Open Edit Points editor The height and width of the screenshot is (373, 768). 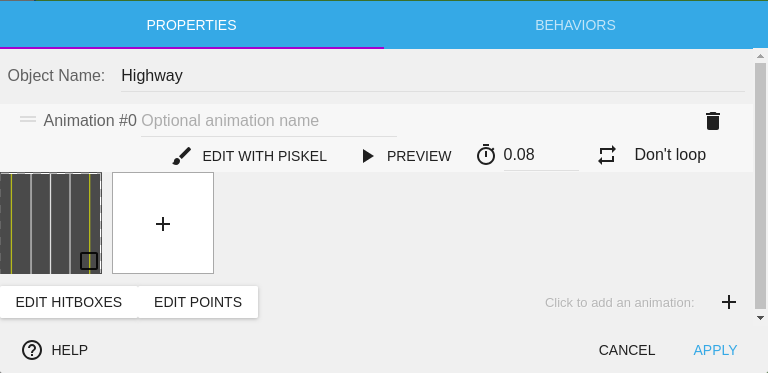(198, 302)
